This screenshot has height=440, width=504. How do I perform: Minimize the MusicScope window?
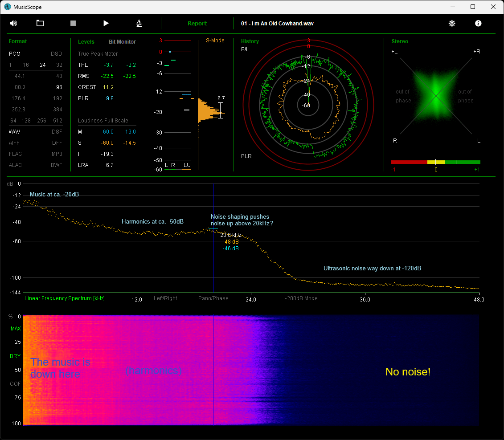pos(453,7)
